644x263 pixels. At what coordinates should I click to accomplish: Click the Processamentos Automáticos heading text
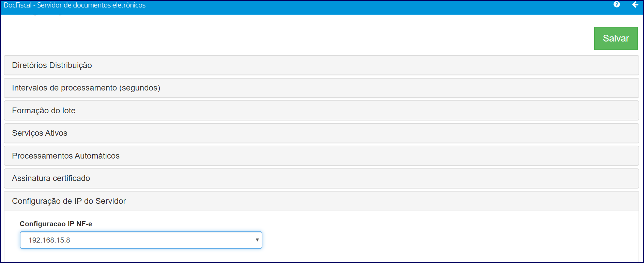tap(66, 156)
